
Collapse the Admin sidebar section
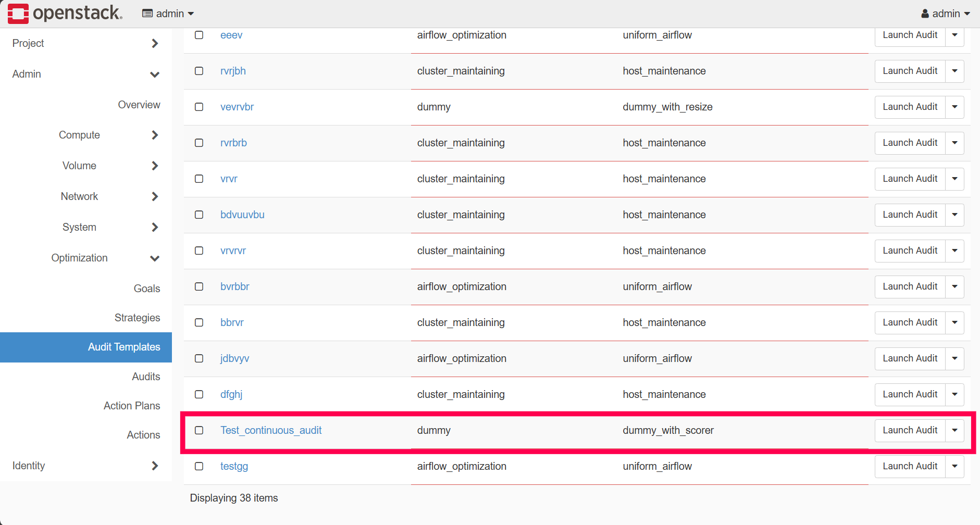[154, 74]
